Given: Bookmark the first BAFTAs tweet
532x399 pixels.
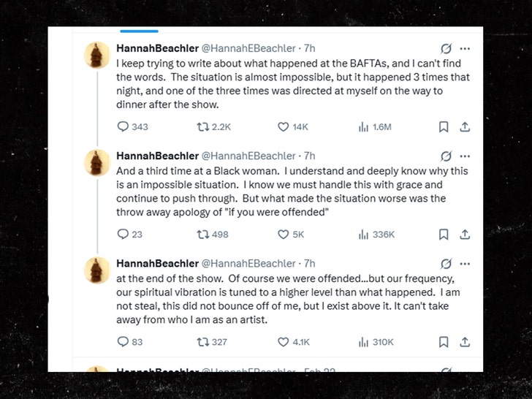Looking at the screenshot, I should point(443,126).
